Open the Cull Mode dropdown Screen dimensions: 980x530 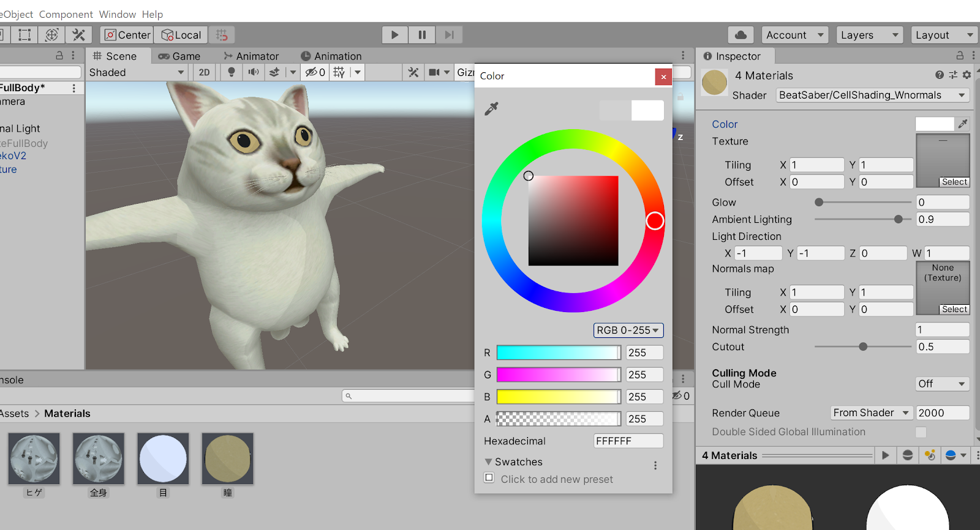coord(942,384)
